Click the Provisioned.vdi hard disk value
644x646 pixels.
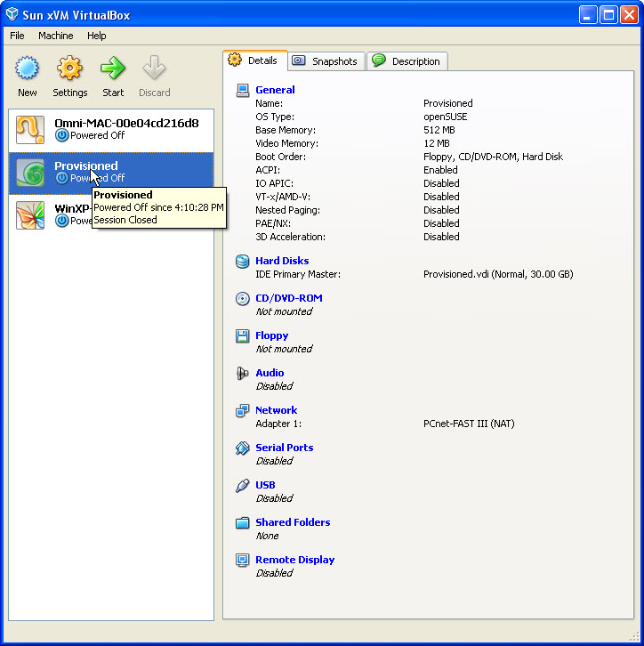click(x=498, y=274)
